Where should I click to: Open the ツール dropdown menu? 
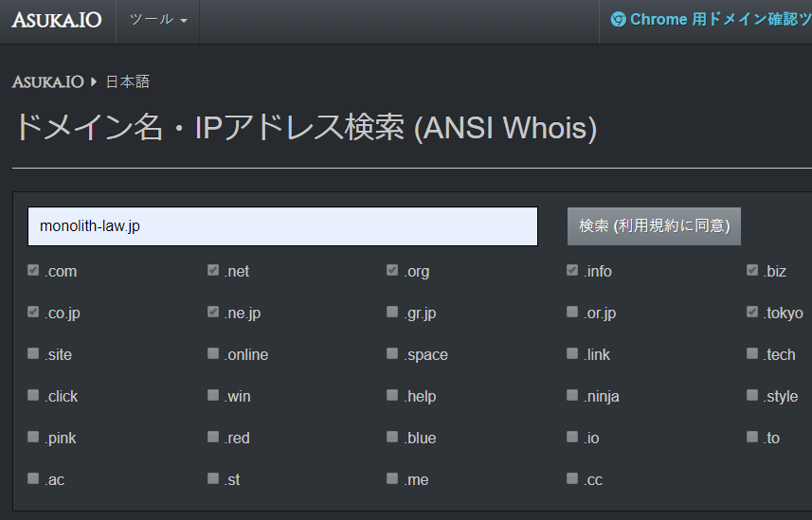coord(158,20)
